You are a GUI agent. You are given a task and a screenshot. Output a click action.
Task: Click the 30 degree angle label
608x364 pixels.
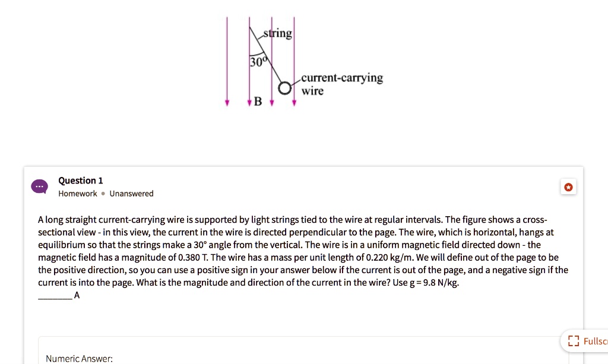(258, 61)
